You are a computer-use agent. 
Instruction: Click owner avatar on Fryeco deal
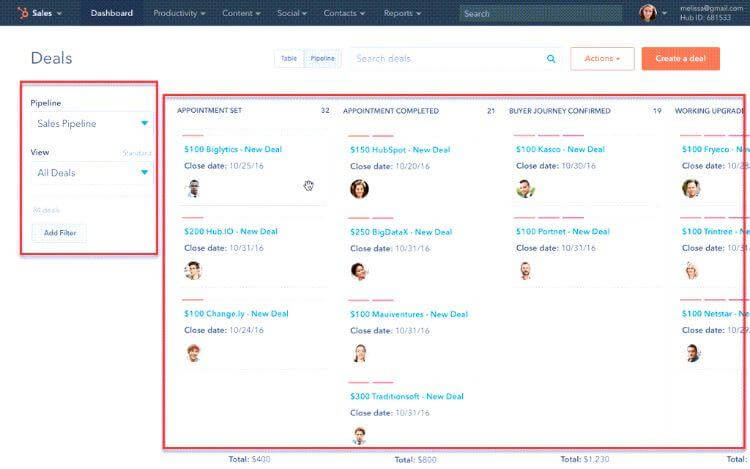(x=691, y=188)
